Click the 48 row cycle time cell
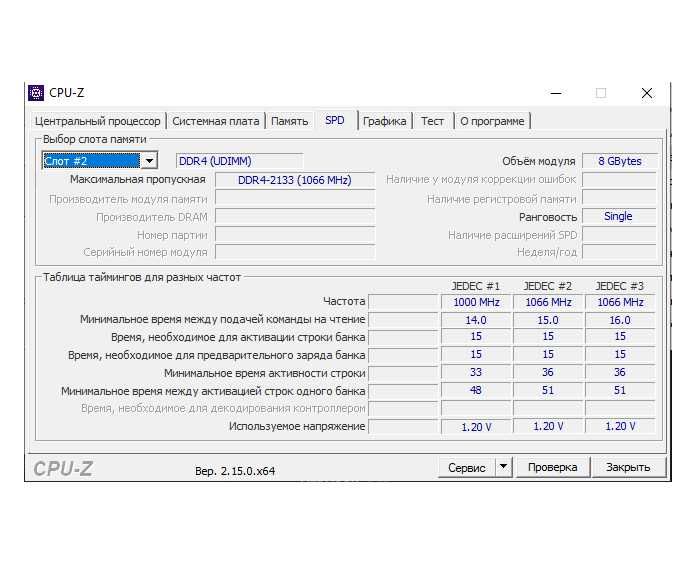 [x=476, y=390]
